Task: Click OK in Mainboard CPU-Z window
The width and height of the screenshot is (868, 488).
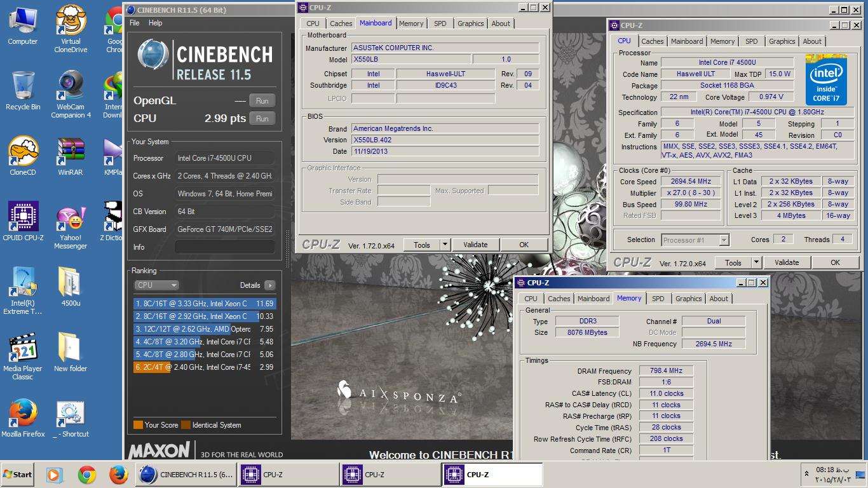Action: click(524, 245)
